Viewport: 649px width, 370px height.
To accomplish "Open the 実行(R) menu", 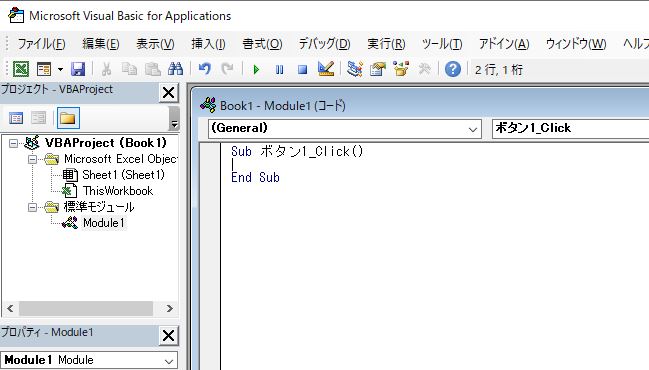I will (x=386, y=43).
